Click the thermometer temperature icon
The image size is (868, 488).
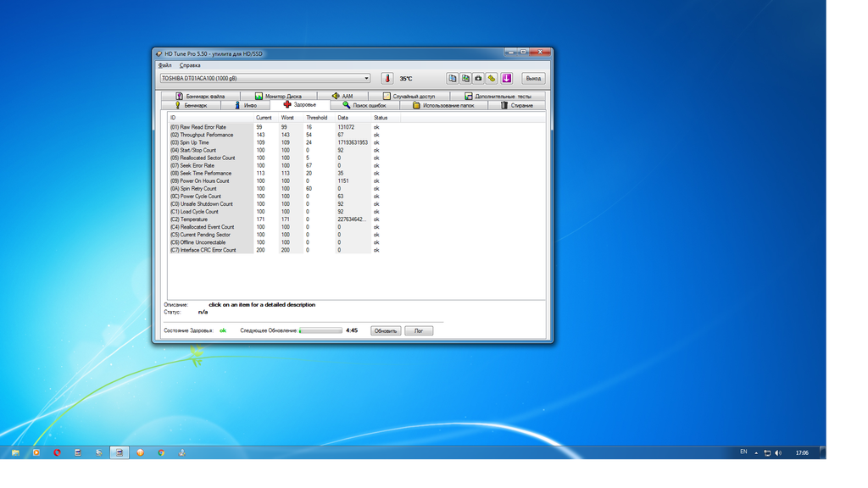(387, 79)
